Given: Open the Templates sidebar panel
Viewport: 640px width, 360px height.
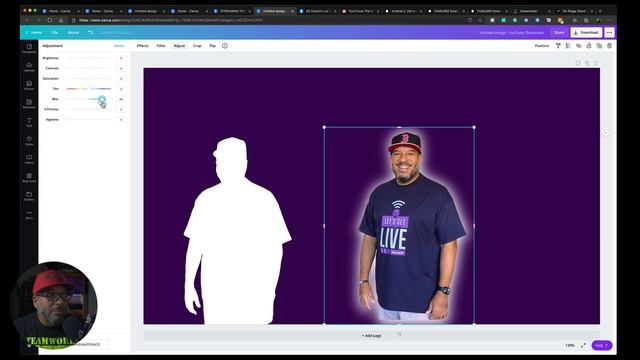Looking at the screenshot, I should (29, 49).
